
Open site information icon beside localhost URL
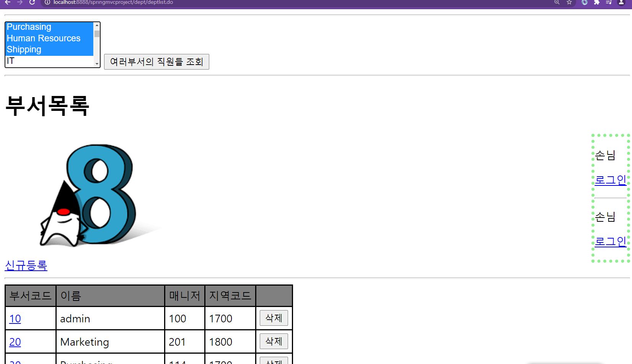pos(47,2)
